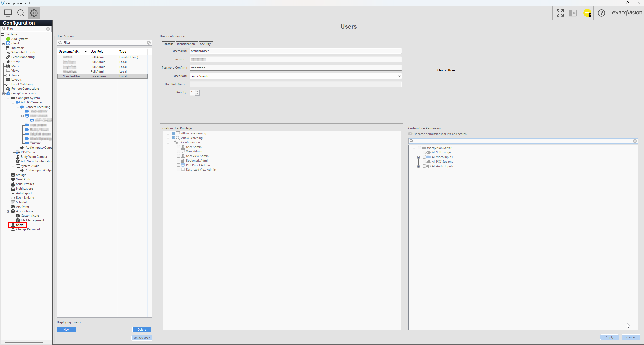Click the New user button
This screenshot has width=644, height=345.
tap(66, 329)
